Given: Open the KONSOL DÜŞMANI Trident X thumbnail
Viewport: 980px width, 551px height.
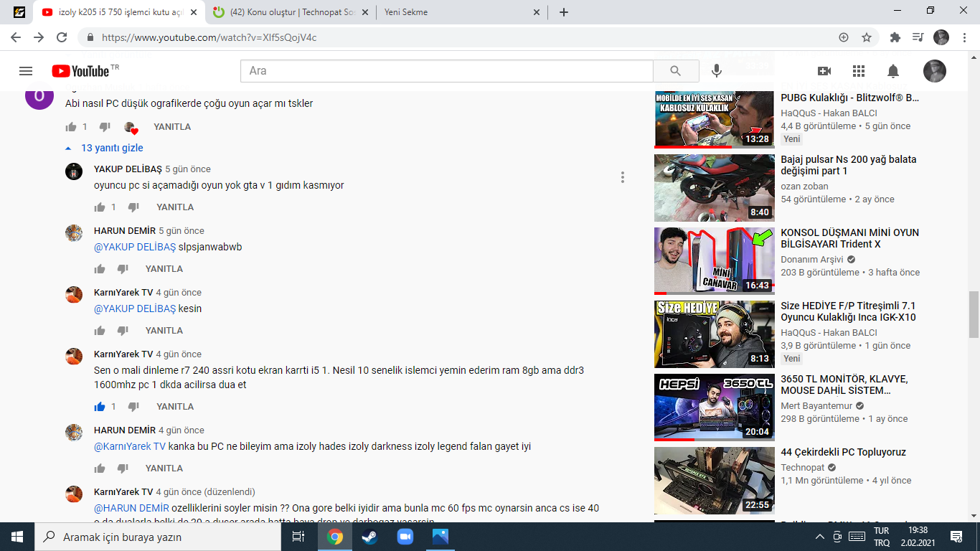Looking at the screenshot, I should pyautogui.click(x=715, y=260).
